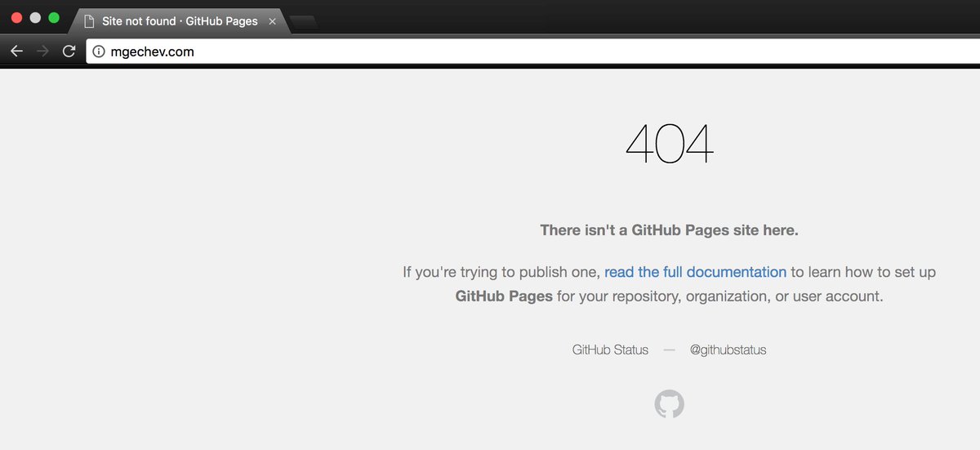This screenshot has width=980, height=450.
Task: Click the GitHub Octocat logo
Action: coord(670,403)
